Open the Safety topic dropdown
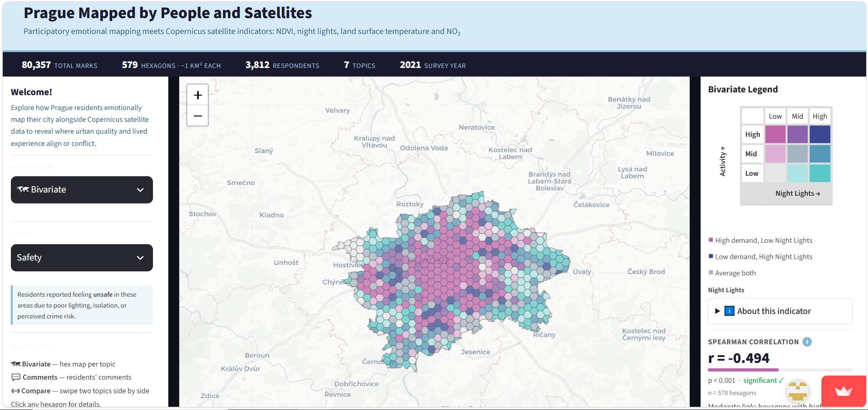The width and height of the screenshot is (868, 410). pos(82,258)
